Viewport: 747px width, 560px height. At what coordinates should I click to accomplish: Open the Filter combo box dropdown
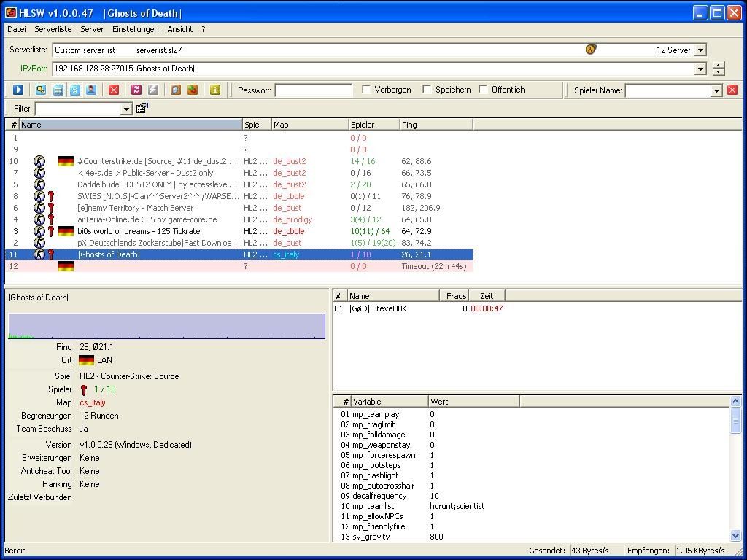126,109
